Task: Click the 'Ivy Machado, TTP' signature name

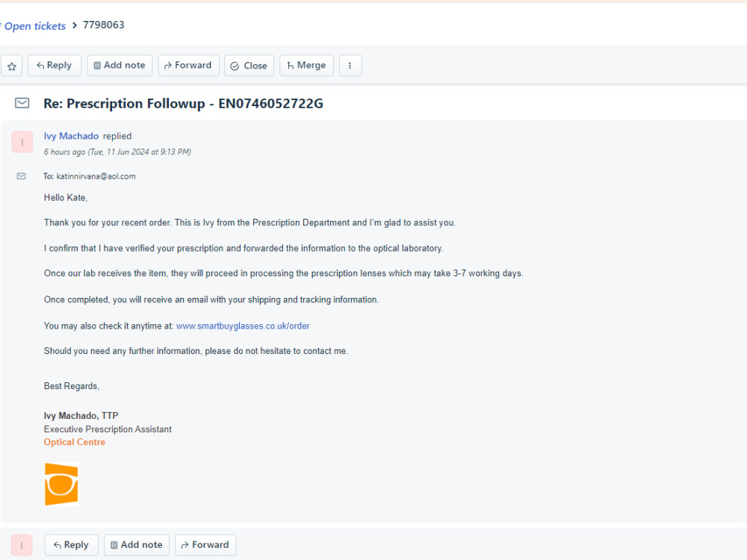Action: click(81, 416)
